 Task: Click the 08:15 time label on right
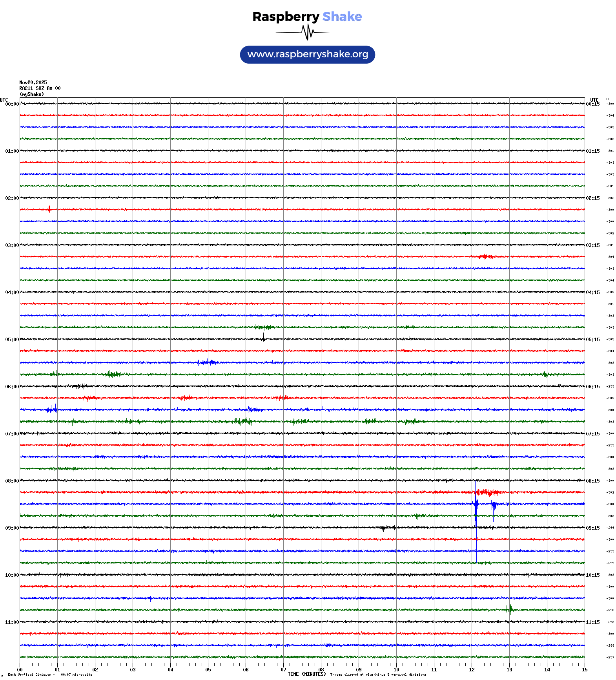(592, 481)
